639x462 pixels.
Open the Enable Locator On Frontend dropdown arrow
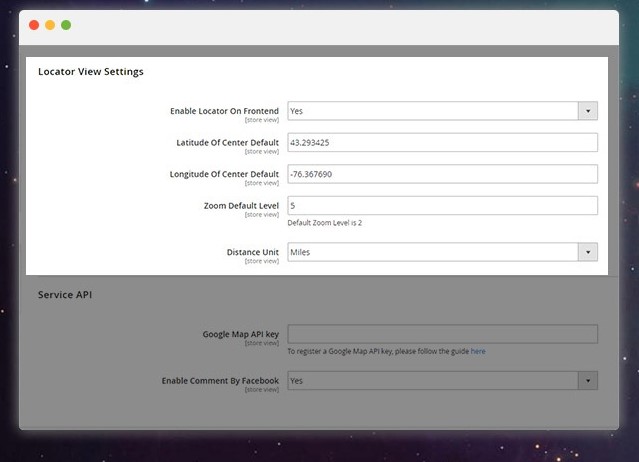tap(588, 111)
